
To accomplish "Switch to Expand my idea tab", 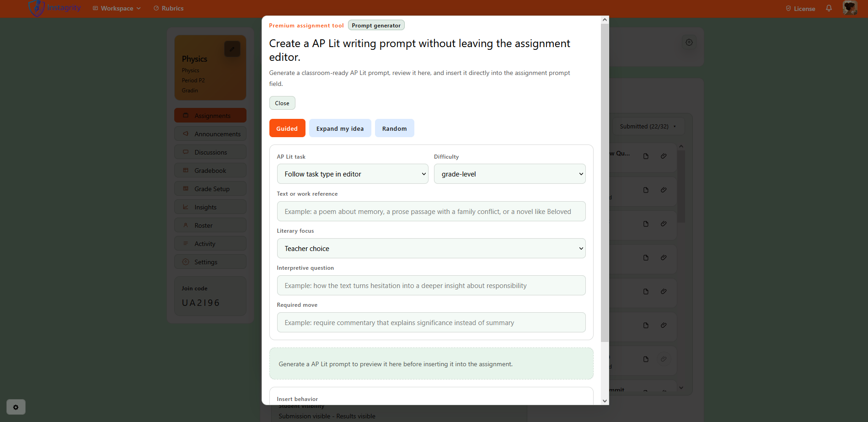I will click(340, 128).
